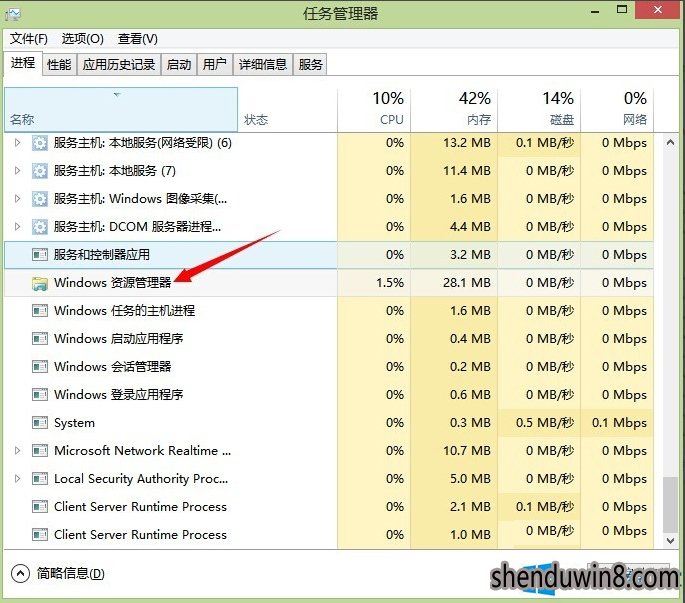Click the Microsoft Network Realtime process icon
Image resolution: width=685 pixels, height=603 pixels.
tap(40, 451)
